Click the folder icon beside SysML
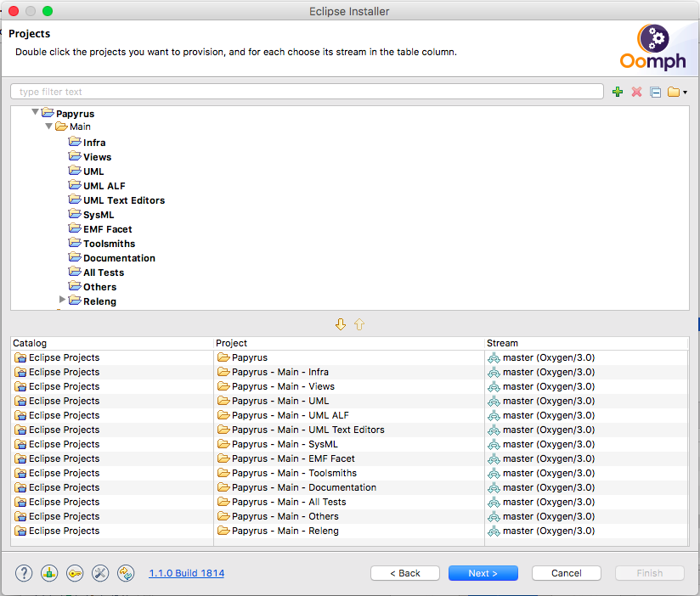 75,214
